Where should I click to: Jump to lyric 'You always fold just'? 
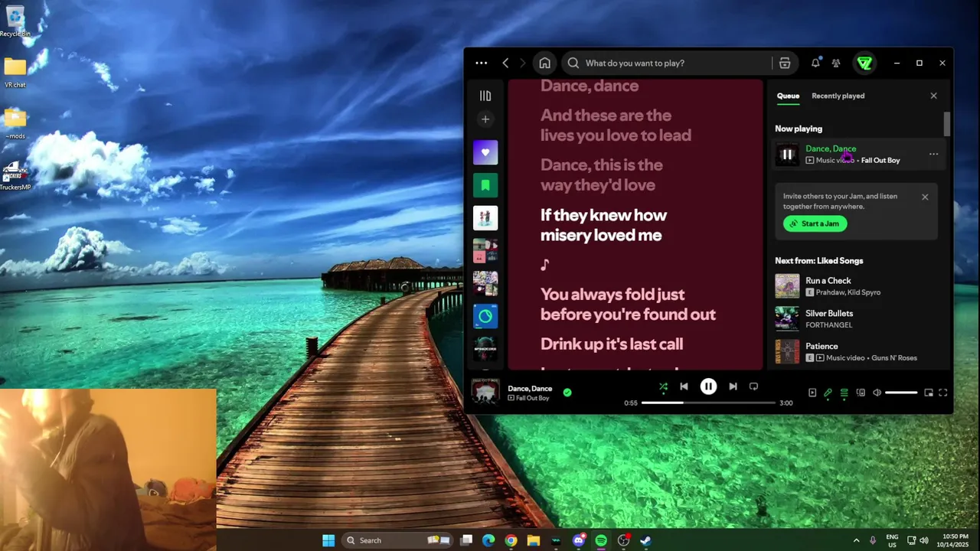click(x=628, y=304)
